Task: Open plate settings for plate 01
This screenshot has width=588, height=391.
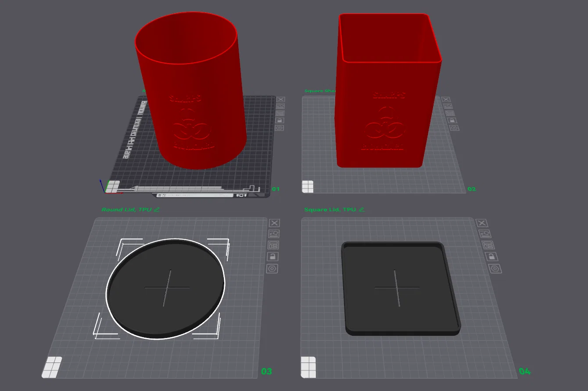Action: click(279, 128)
